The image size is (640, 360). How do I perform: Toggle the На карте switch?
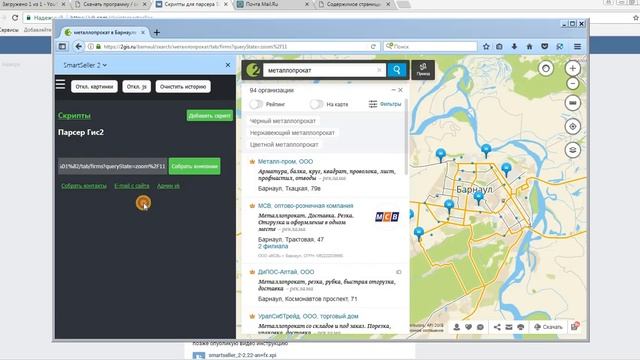point(316,104)
